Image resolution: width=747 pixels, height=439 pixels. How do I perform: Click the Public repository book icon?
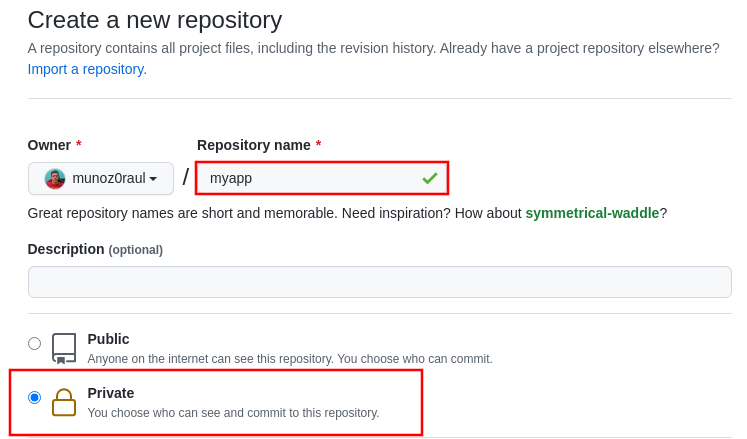pyautogui.click(x=64, y=348)
